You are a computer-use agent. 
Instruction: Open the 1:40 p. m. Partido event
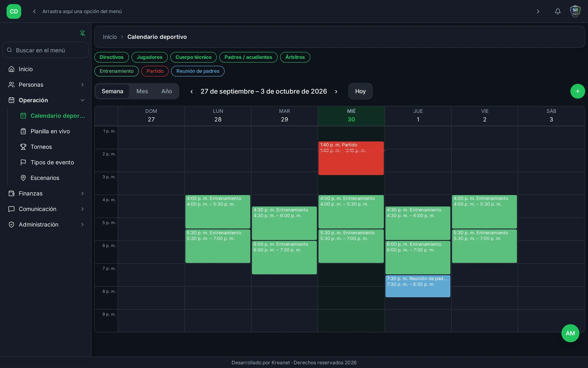(351, 158)
